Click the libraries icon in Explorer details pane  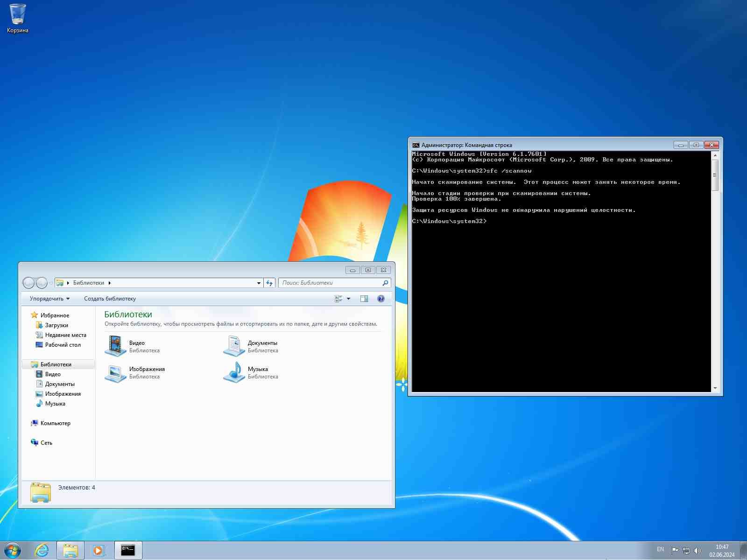(41, 493)
